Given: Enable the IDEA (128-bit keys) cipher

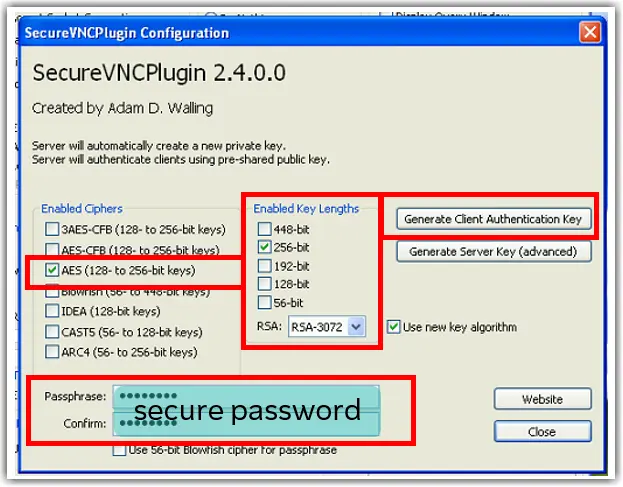Looking at the screenshot, I should click(52, 311).
